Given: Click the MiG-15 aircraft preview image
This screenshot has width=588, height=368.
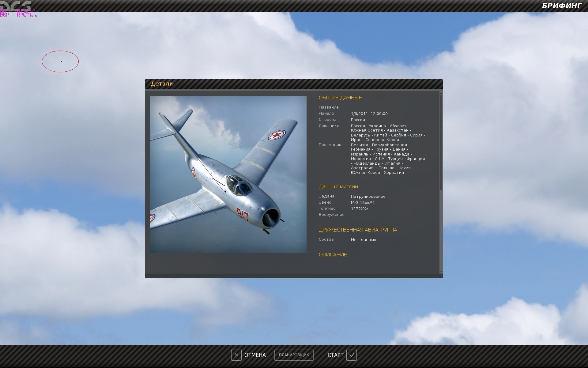Looking at the screenshot, I should (228, 174).
